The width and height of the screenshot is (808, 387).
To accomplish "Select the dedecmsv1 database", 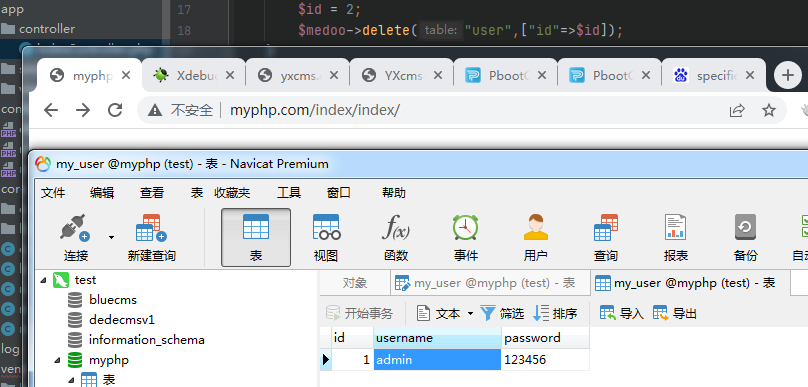I will (122, 319).
